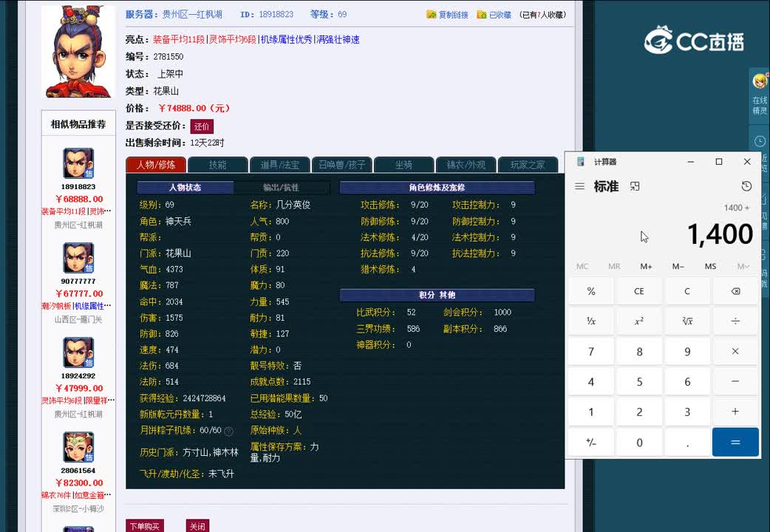Open similar item avatar priced 47999.00
Image resolution: width=770 pixels, height=532 pixels.
pos(78,352)
